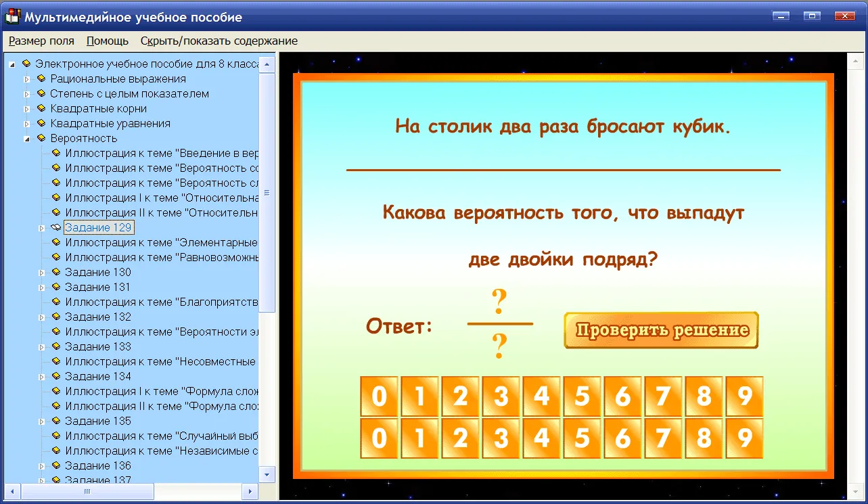Select digit 7 in the top number row
The height and width of the screenshot is (504, 868).
coord(663,396)
